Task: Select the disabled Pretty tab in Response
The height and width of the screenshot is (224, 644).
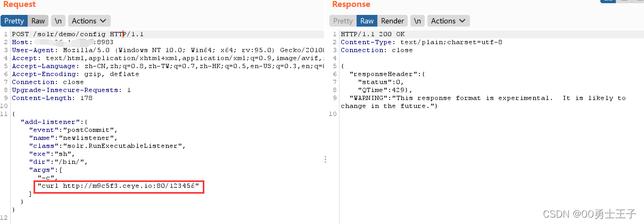Action: pyautogui.click(x=343, y=21)
